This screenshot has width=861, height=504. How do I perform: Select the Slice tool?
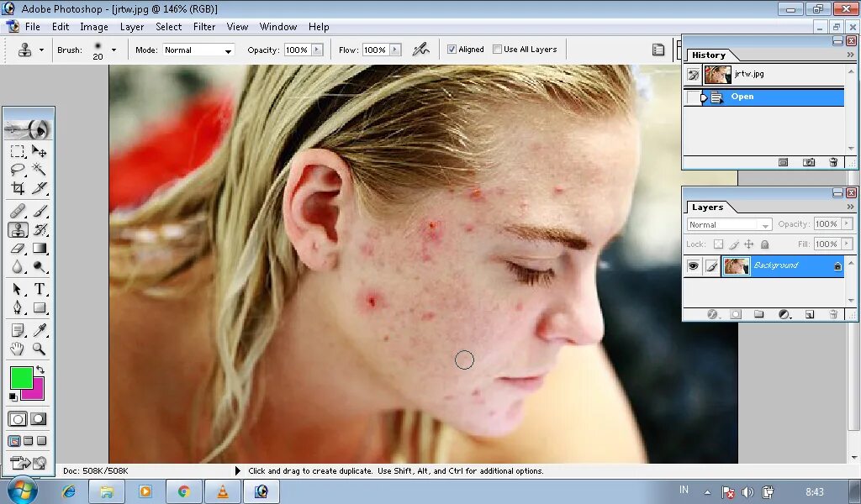point(39,189)
